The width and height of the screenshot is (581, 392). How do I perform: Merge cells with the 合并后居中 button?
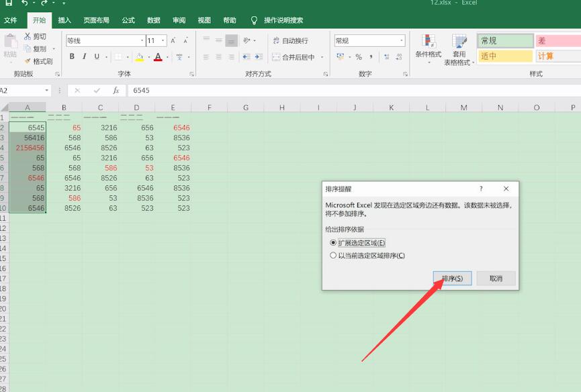(294, 57)
